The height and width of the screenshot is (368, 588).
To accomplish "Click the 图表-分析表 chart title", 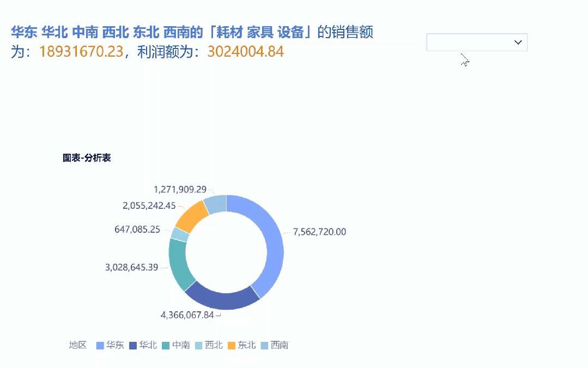I will click(87, 158).
